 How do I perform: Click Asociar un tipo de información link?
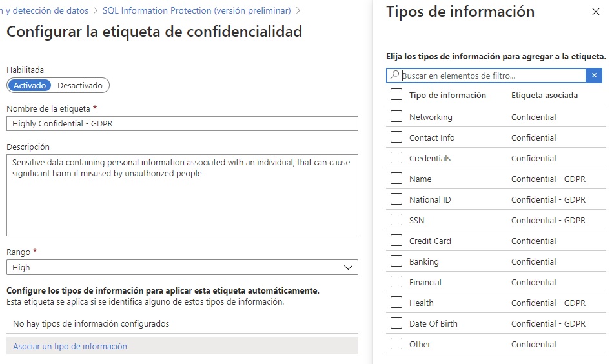(x=70, y=346)
